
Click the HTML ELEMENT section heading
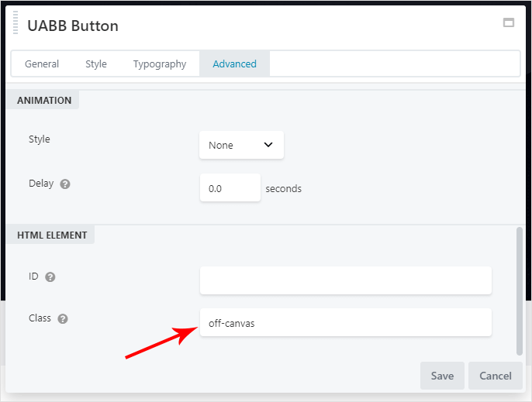point(52,235)
